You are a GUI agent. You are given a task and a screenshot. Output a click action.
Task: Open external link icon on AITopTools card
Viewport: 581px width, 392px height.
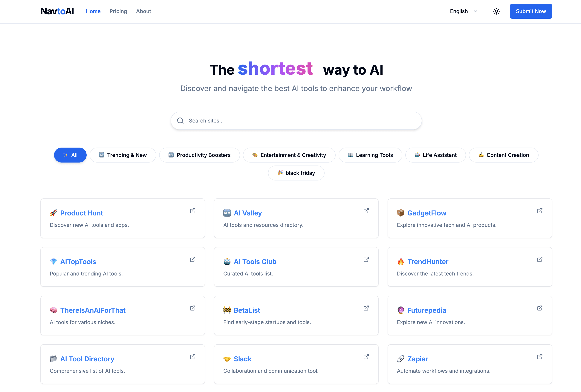[192, 260]
